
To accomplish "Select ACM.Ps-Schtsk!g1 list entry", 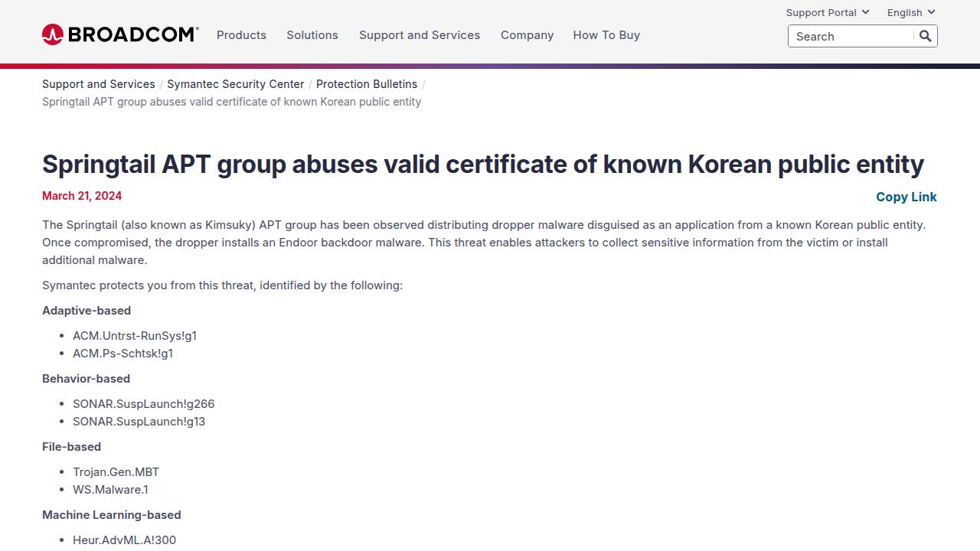I will tap(123, 354).
